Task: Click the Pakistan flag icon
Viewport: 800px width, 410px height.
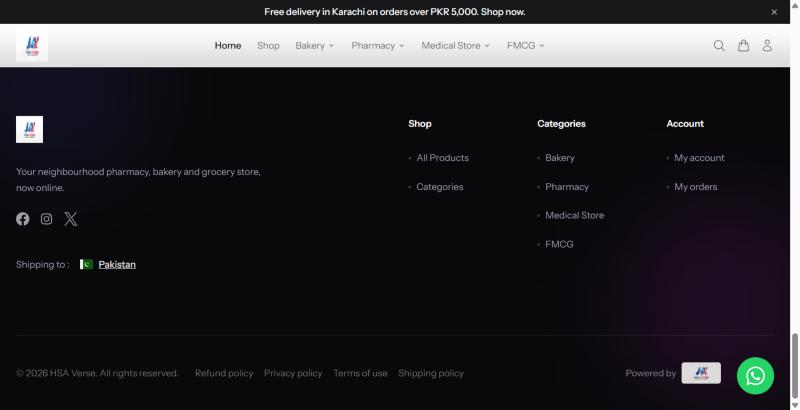Action: pyautogui.click(x=86, y=264)
